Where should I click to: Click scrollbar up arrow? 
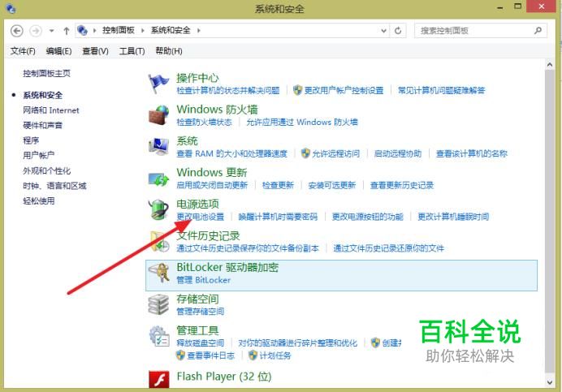coord(550,65)
